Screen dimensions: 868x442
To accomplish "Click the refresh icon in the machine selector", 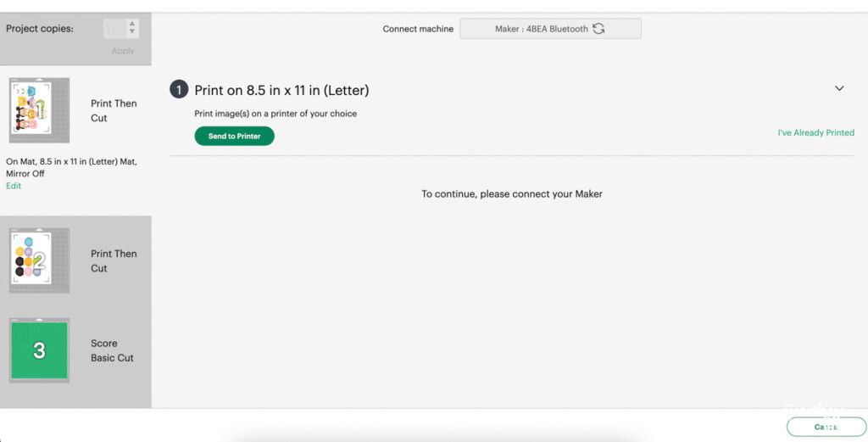I will click(x=598, y=29).
